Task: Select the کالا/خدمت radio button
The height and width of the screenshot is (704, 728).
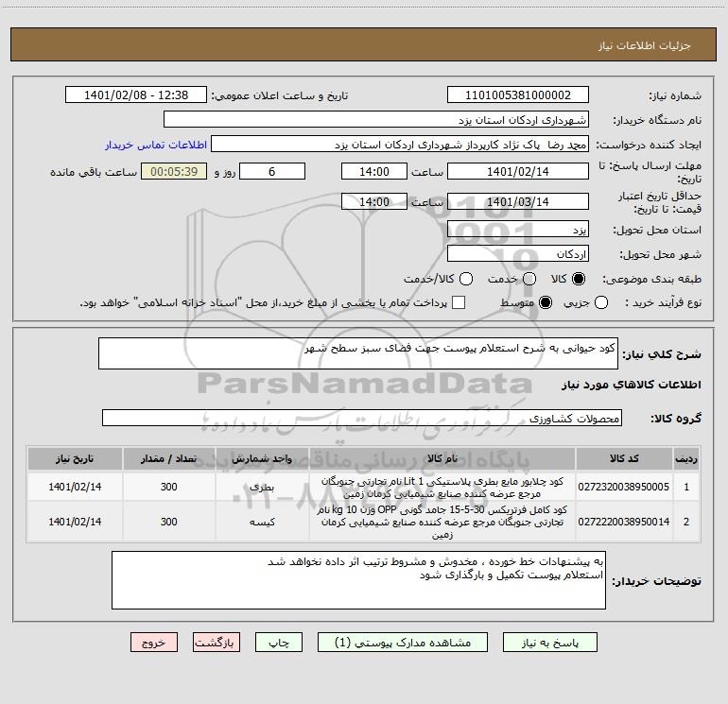Action: pos(466,279)
